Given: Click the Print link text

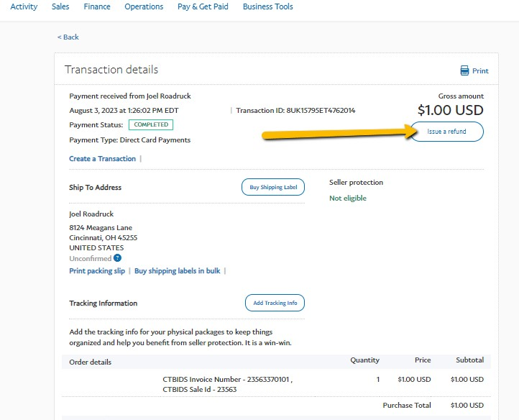Looking at the screenshot, I should click(480, 71).
